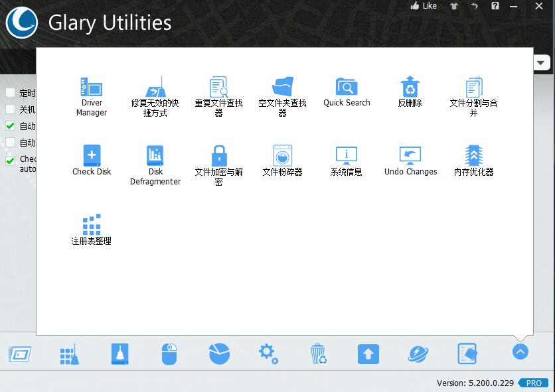Select the pie chart disk analysis tool
Image resolution: width=555 pixels, height=392 pixels.
click(x=218, y=354)
